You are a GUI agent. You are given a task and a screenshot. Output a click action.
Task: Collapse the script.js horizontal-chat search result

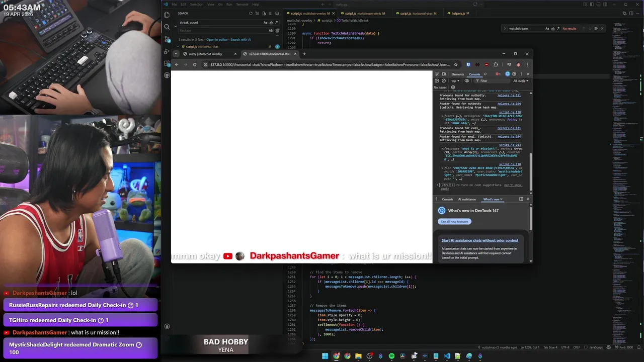click(178, 46)
